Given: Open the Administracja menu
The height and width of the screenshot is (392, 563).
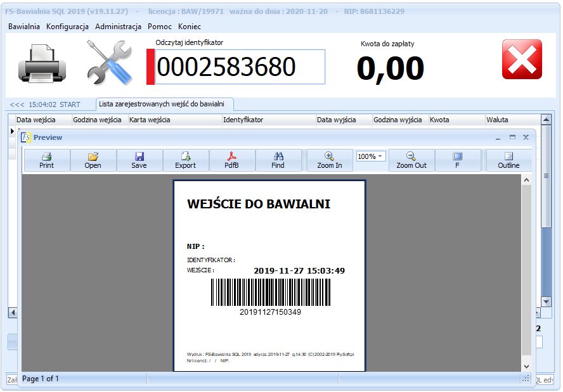Looking at the screenshot, I should point(118,27).
